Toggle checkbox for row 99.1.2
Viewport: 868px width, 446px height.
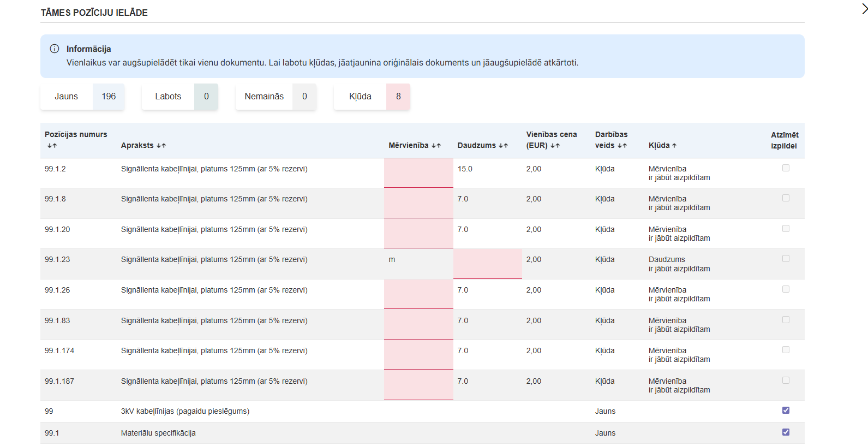pyautogui.click(x=786, y=168)
